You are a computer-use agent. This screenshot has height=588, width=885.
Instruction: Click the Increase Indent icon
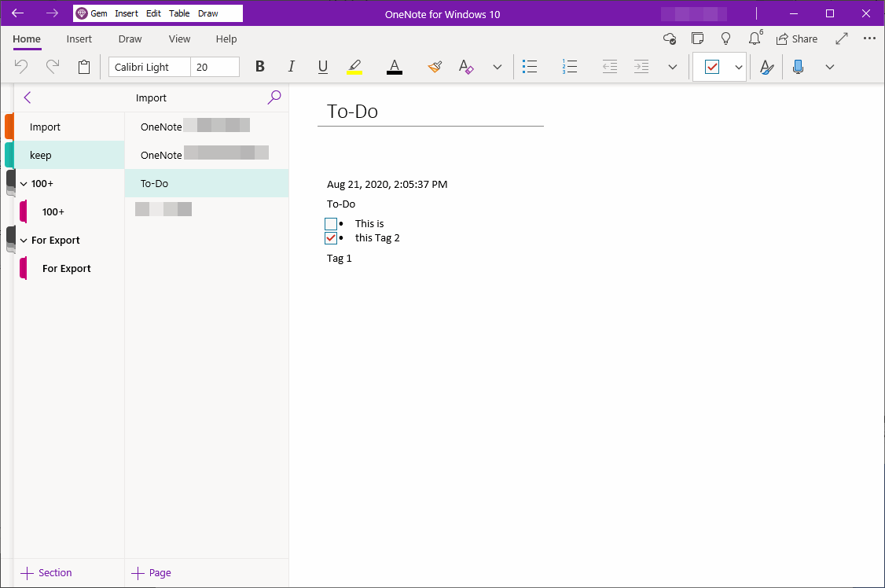coord(641,67)
